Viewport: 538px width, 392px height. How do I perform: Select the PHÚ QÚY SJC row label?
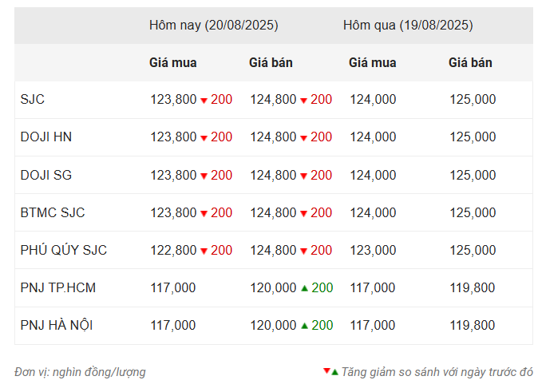pyautogui.click(x=64, y=250)
